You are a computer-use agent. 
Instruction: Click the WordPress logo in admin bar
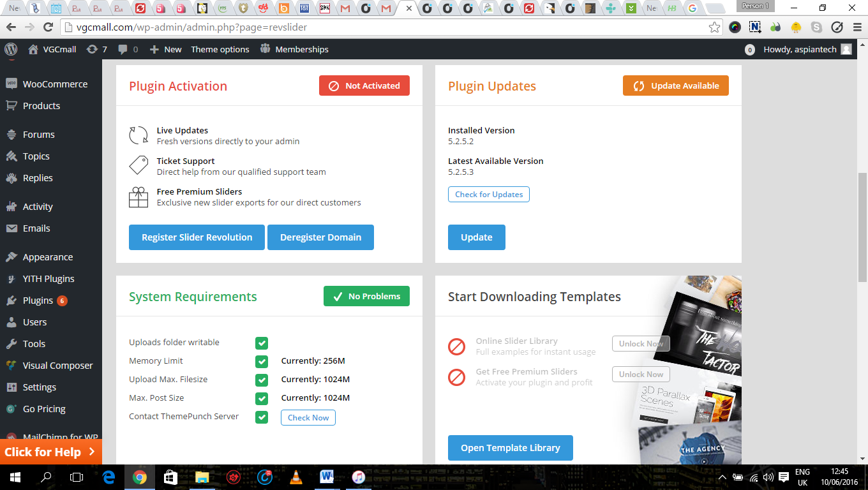pyautogui.click(x=10, y=49)
